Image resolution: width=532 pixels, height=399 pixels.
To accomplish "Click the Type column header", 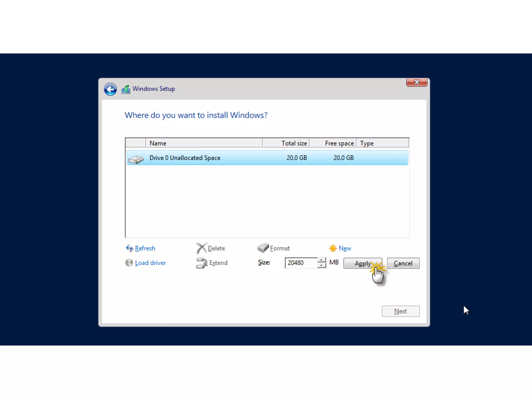I will (x=382, y=143).
